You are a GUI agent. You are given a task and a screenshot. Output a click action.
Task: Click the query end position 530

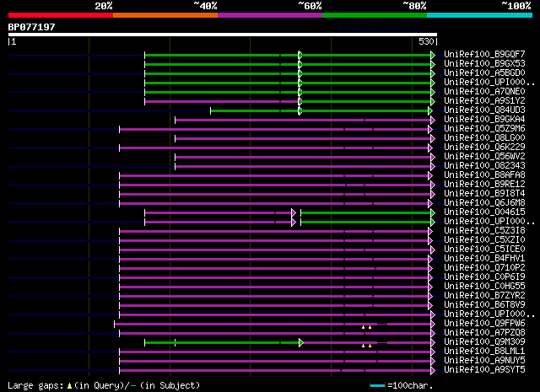point(426,41)
